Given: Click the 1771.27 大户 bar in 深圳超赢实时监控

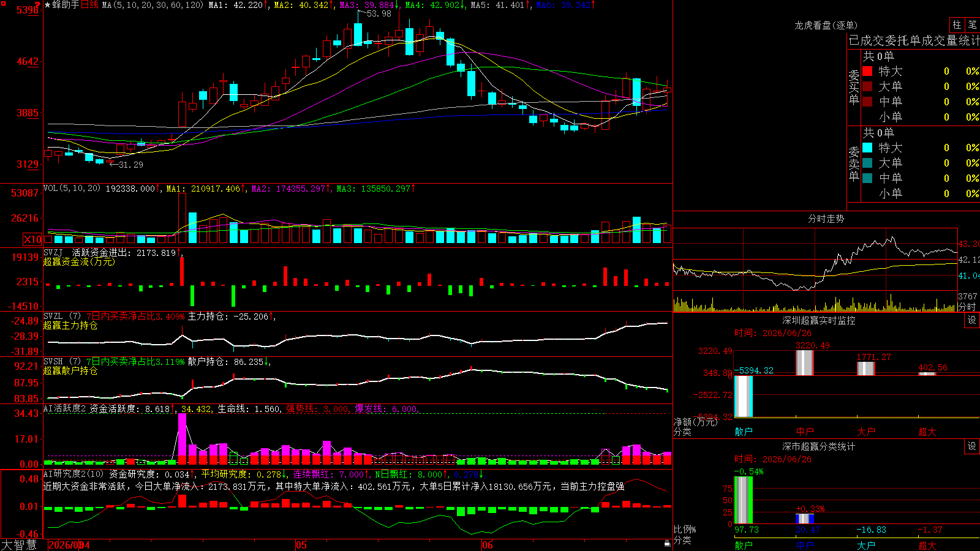Looking at the screenshot, I should pyautogui.click(x=866, y=369).
